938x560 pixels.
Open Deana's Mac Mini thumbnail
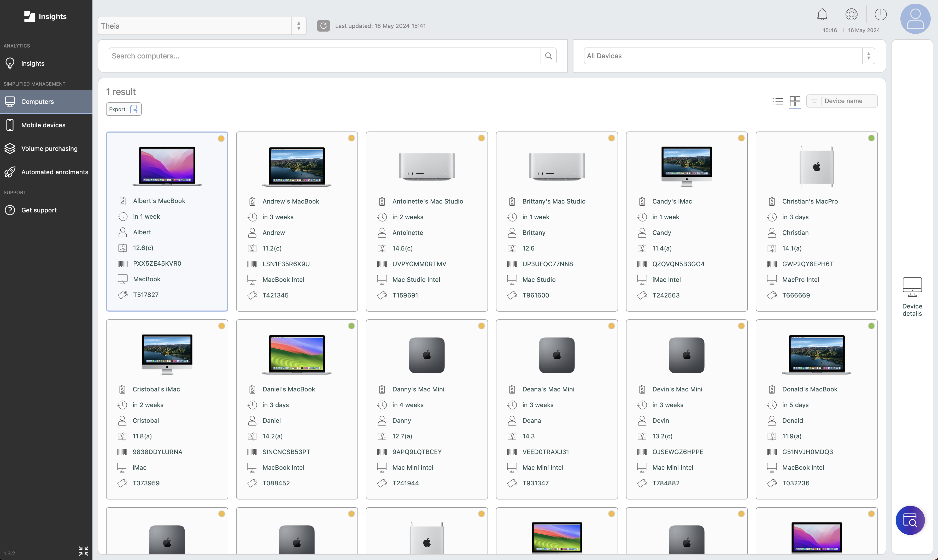556,355
